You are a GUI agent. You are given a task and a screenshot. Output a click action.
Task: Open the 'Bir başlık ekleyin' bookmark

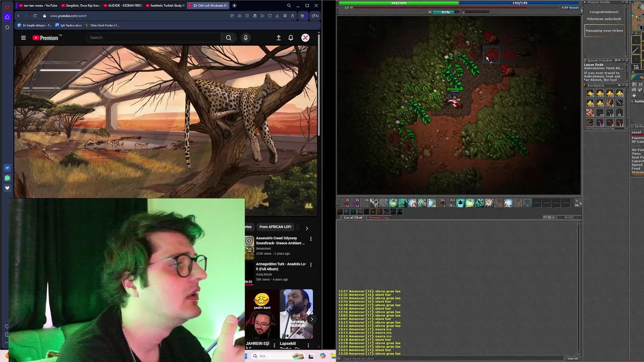tap(34, 25)
